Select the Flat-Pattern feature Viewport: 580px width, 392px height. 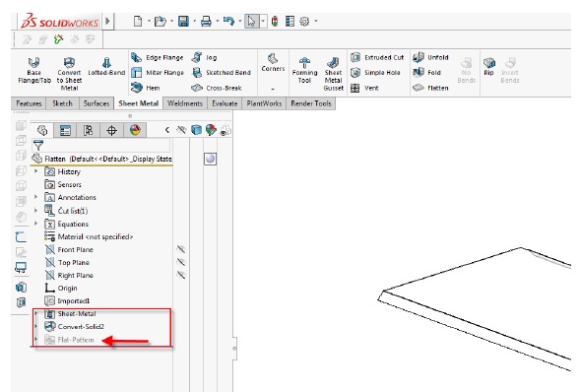(69, 340)
